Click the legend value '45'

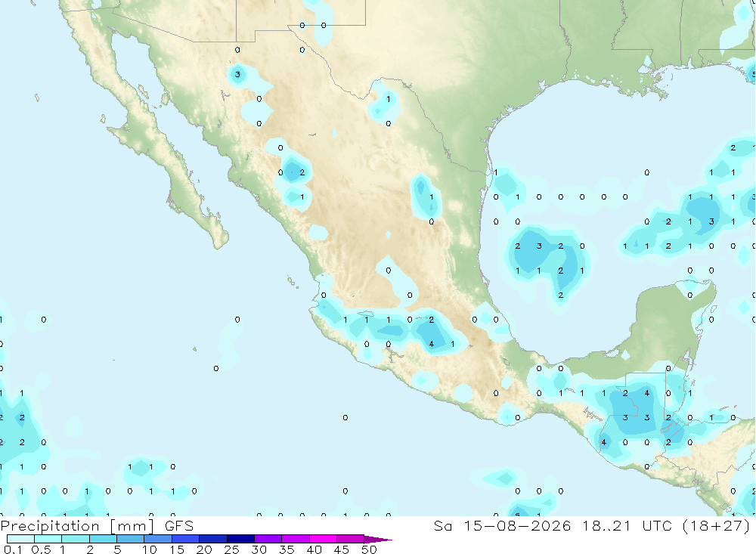[342, 549]
